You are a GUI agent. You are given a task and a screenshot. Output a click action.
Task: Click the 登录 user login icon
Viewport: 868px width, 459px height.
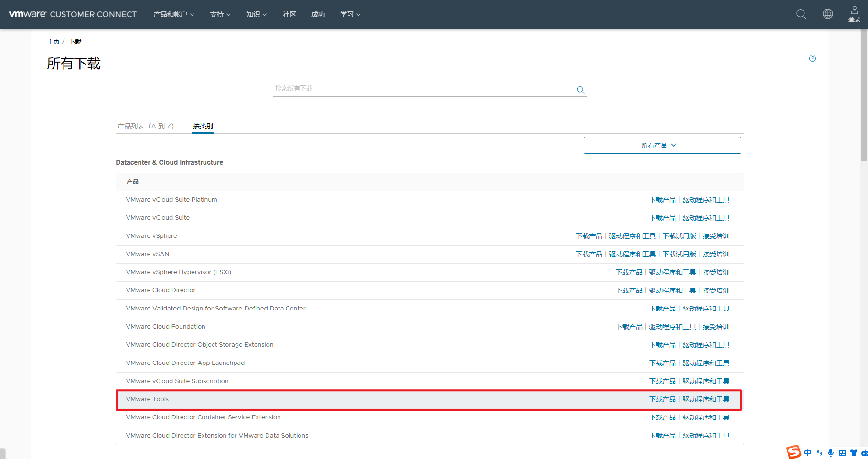(x=855, y=14)
